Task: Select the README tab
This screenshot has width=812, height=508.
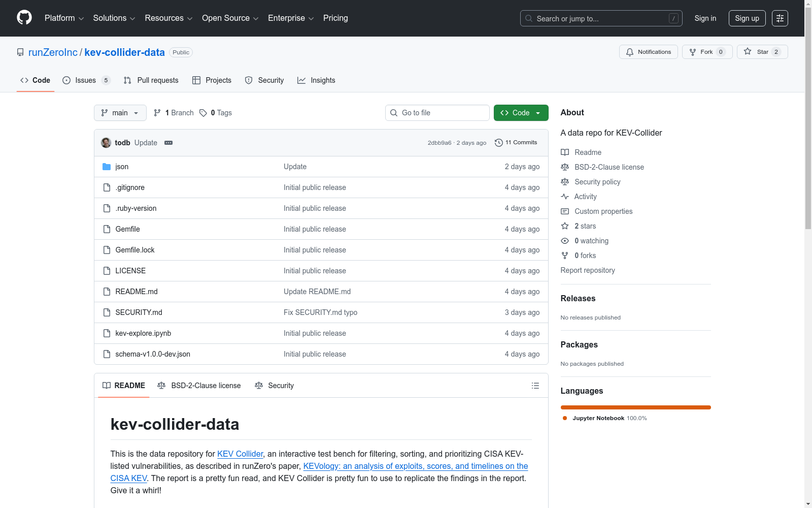Action: 124,386
